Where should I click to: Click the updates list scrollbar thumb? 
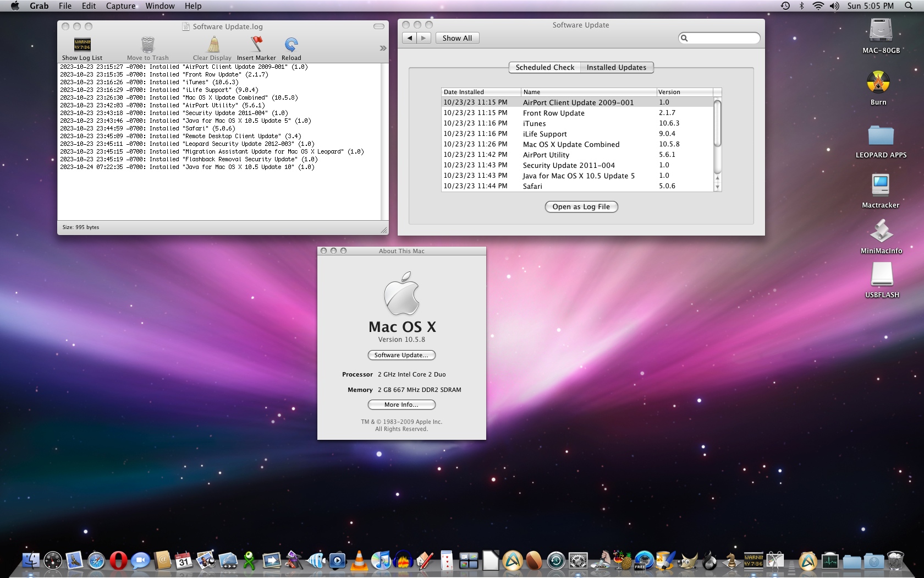coord(717,123)
